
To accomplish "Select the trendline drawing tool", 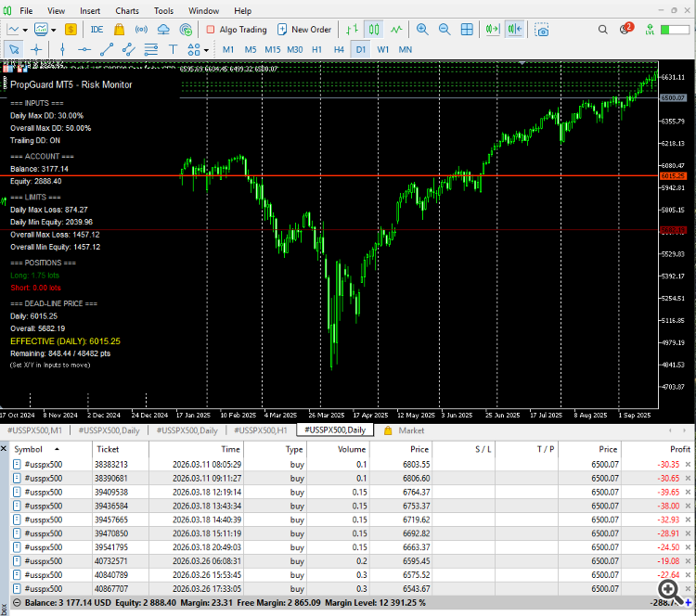I will pyautogui.click(x=107, y=50).
